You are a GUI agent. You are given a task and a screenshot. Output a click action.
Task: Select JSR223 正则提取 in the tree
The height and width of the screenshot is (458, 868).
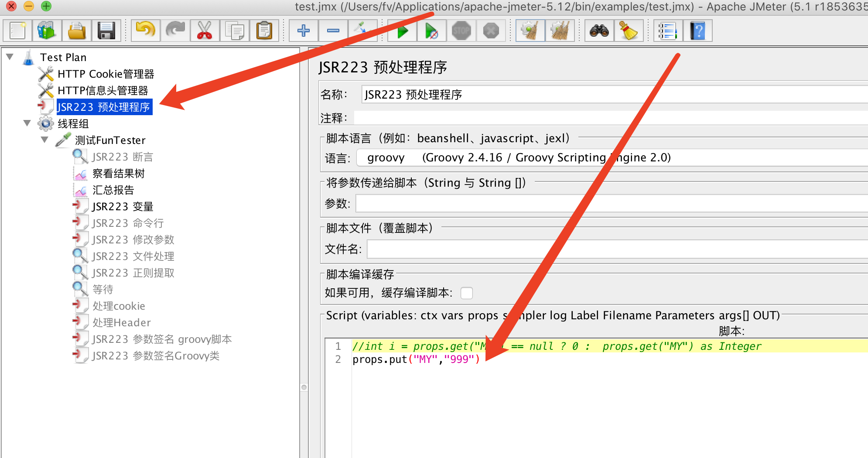pyautogui.click(x=133, y=273)
